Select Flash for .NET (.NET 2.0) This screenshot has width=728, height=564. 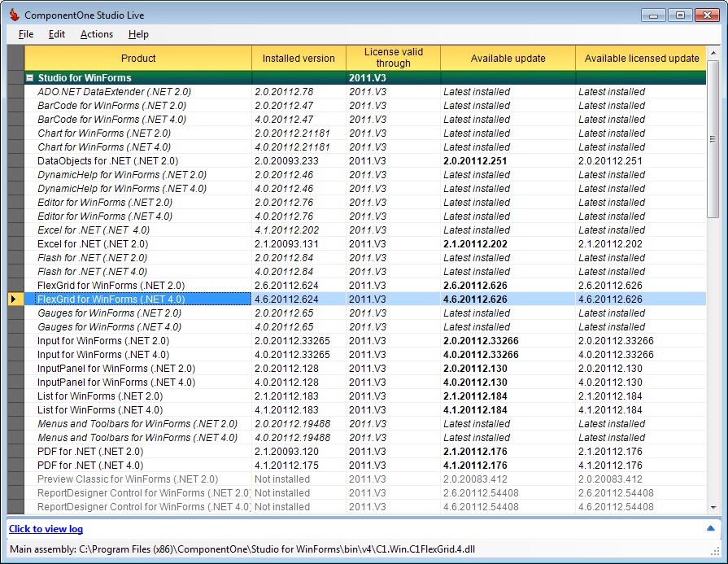93,258
